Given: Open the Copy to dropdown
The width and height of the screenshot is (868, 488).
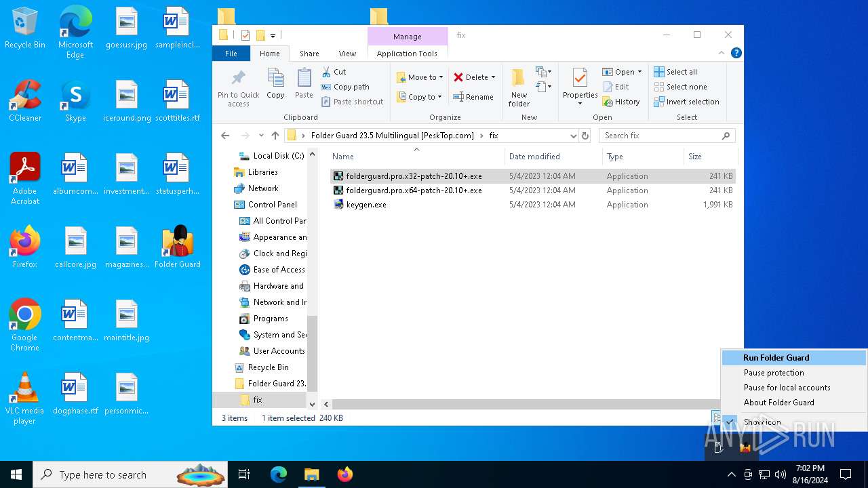Looking at the screenshot, I should pos(420,97).
